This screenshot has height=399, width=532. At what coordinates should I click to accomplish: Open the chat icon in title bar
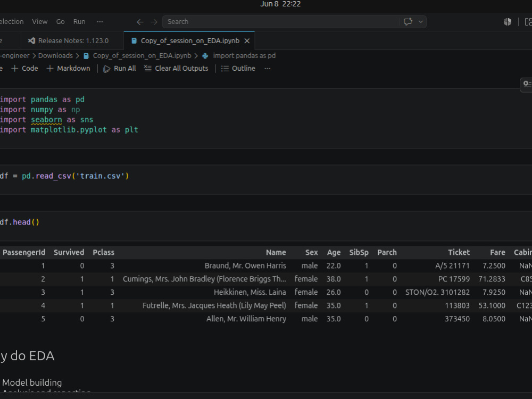(x=408, y=22)
